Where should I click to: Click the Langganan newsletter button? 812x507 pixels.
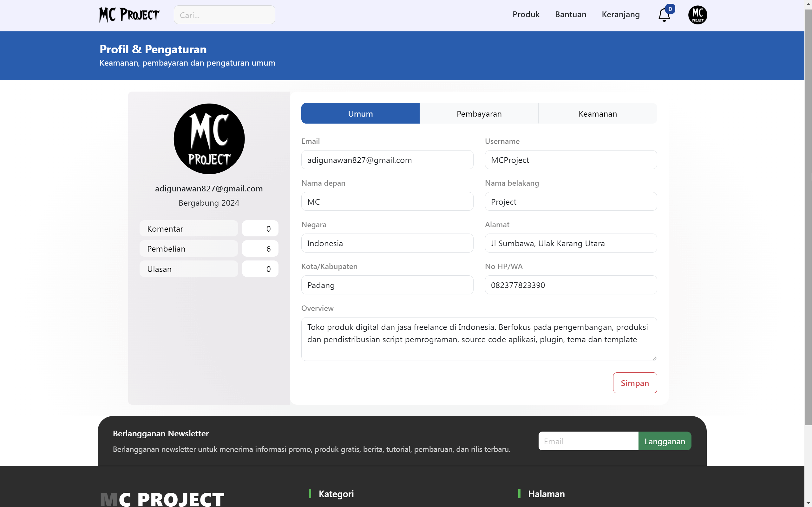[x=665, y=441]
